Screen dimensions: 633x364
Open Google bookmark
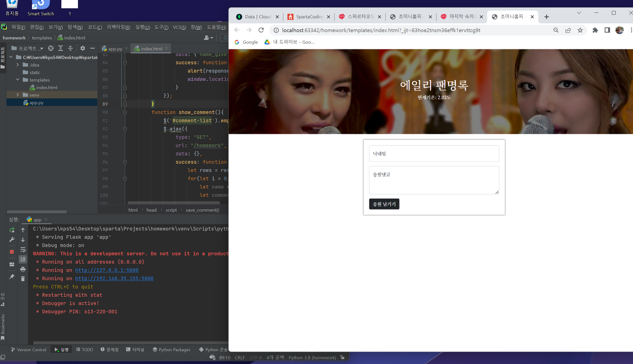tap(246, 42)
